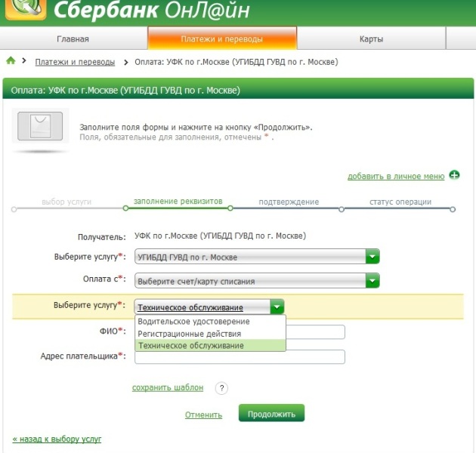Select Регистрационные действия option
The height and width of the screenshot is (453, 476).
[210, 334]
